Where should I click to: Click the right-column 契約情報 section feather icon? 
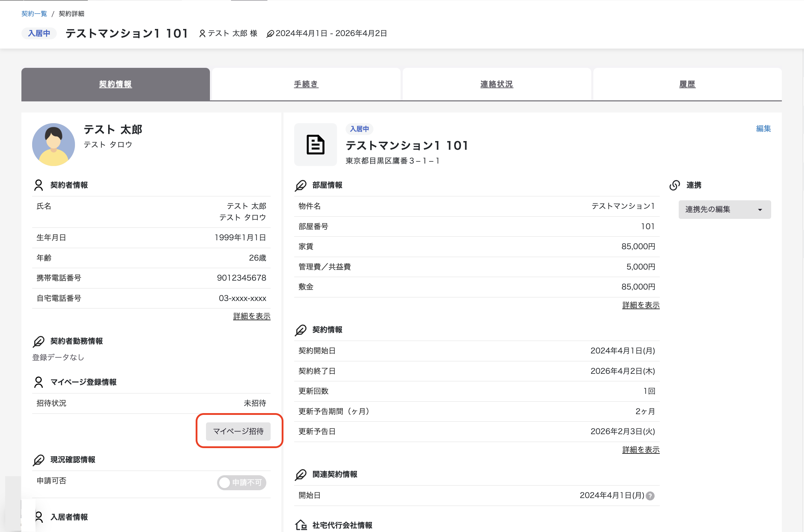click(301, 330)
